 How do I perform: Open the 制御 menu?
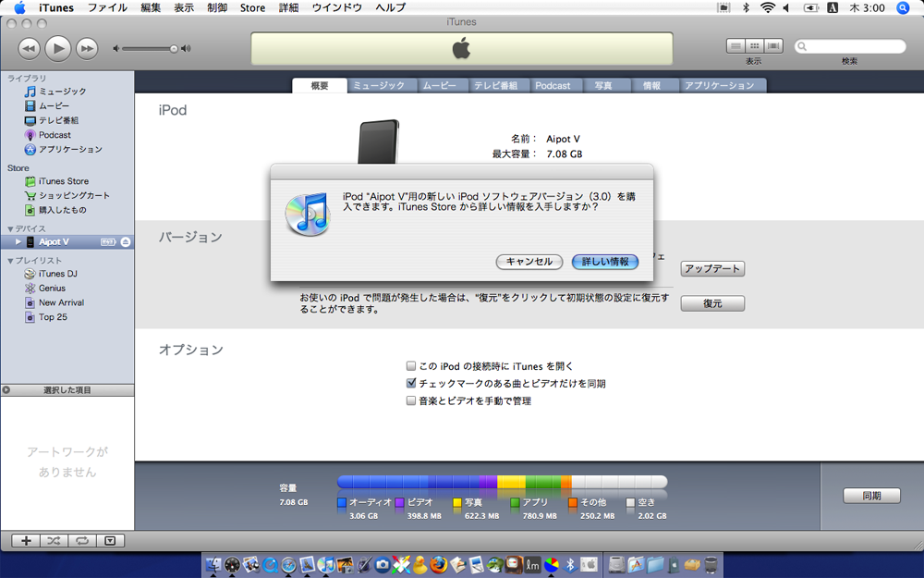click(217, 7)
